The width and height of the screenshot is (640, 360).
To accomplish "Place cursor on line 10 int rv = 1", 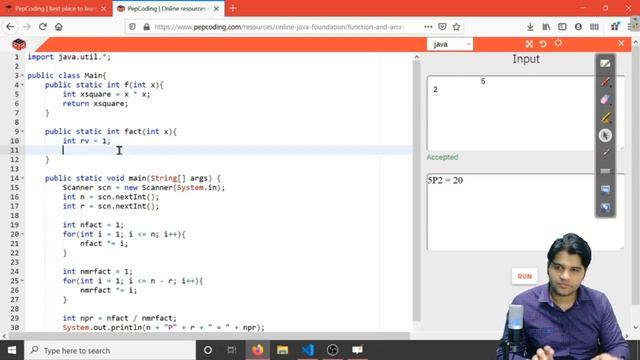I will [87, 141].
